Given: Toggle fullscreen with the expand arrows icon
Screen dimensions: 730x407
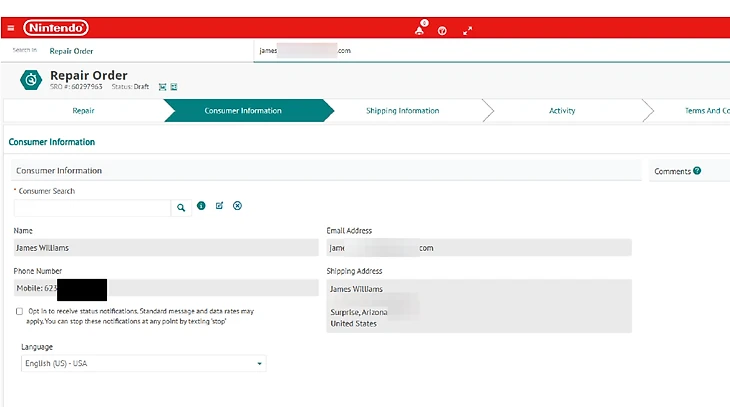Looking at the screenshot, I should pyautogui.click(x=467, y=30).
